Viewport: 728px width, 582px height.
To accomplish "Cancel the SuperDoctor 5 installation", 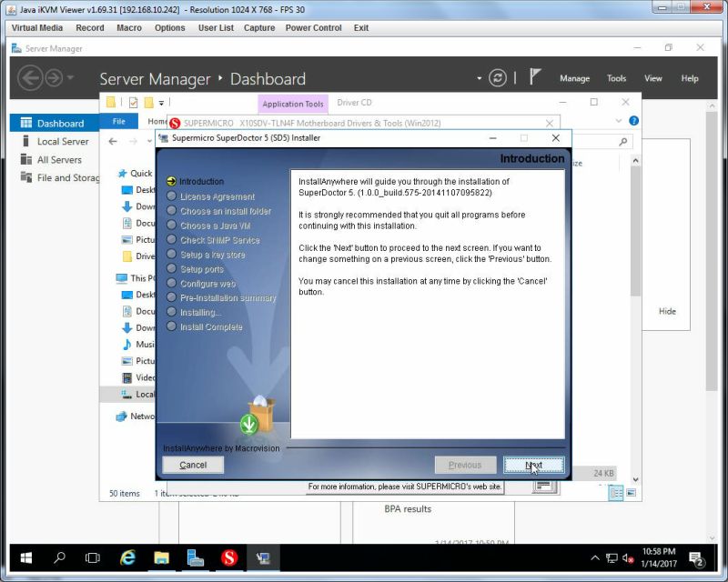I will (193, 465).
